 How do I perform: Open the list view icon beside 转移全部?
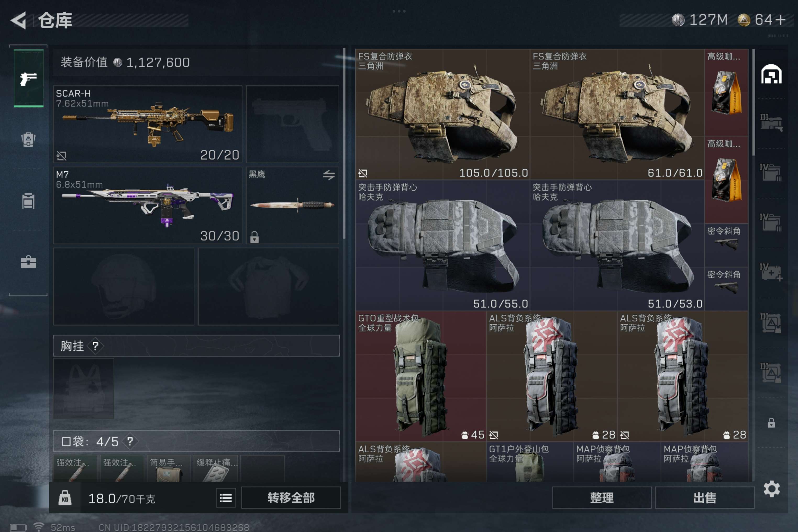(x=226, y=498)
